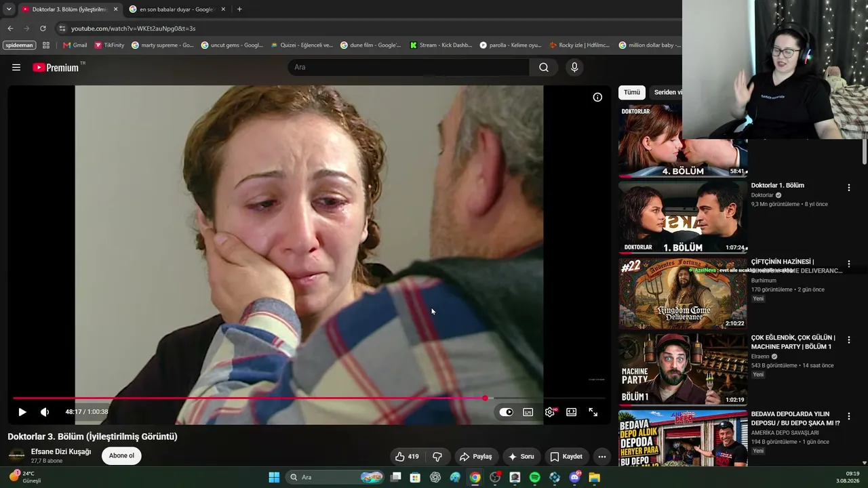Open Machine Party Bölüm 1 thumbnail
The width and height of the screenshot is (868, 488).
pyautogui.click(x=683, y=369)
